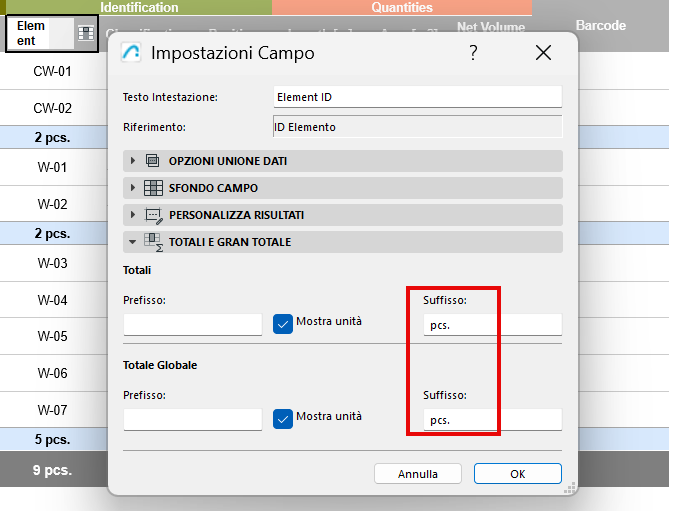Toggle Mostra unità under Totale Globale
The image size is (674, 511).
point(283,417)
